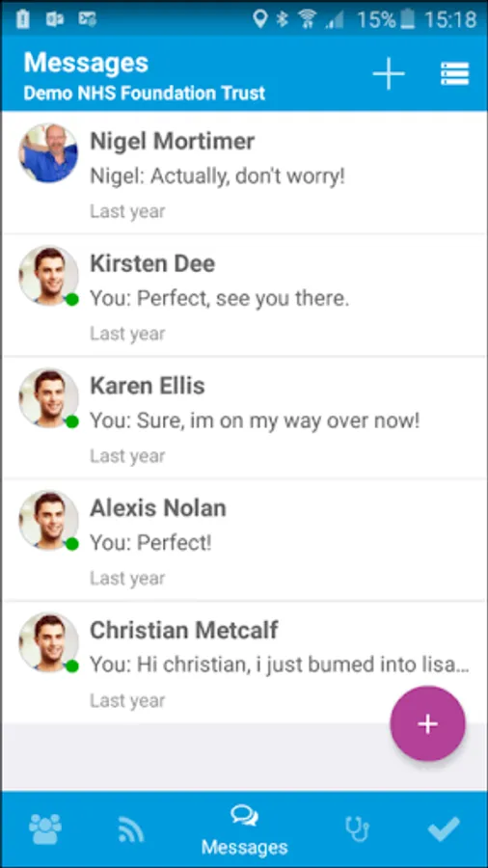Open the list menu icon in header
488x868 pixels.
pos(455,73)
